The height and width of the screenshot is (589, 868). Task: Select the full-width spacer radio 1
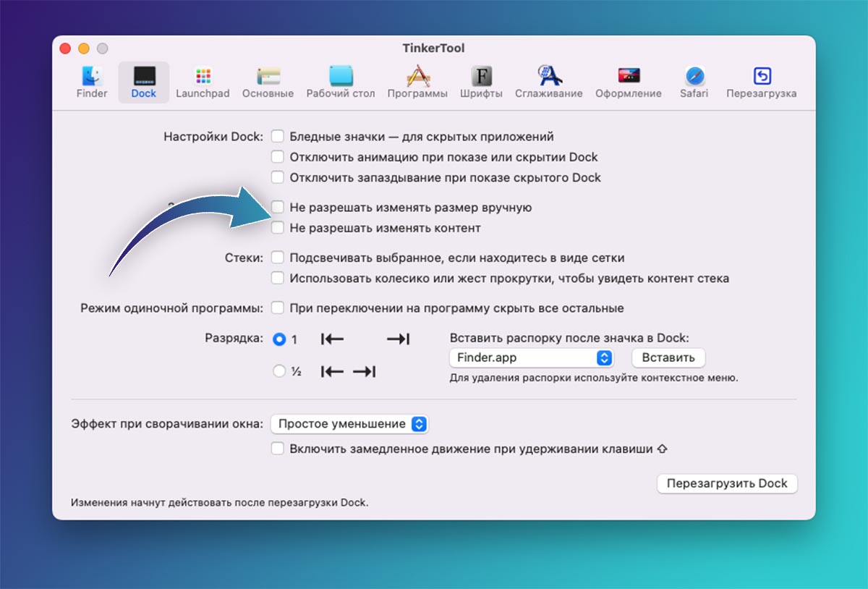[279, 339]
